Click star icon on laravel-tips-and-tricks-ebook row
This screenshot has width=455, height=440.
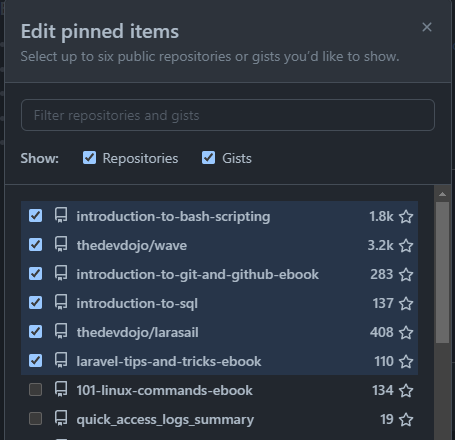click(406, 362)
